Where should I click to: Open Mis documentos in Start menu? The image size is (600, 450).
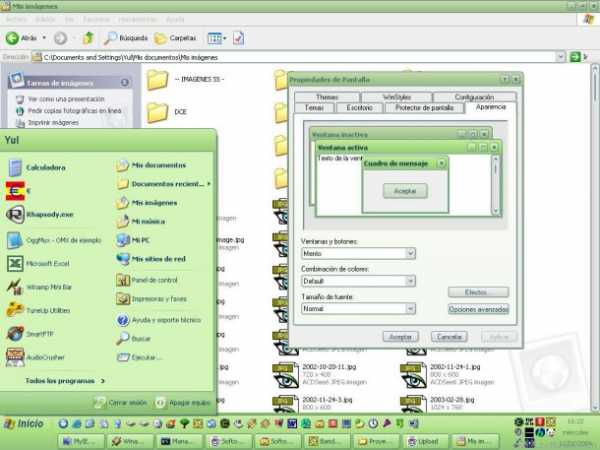(151, 165)
